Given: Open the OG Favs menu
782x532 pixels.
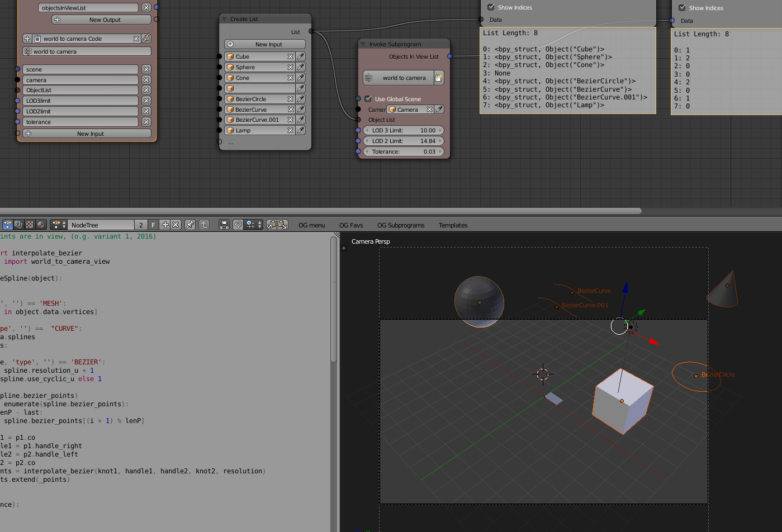Looking at the screenshot, I should [351, 225].
